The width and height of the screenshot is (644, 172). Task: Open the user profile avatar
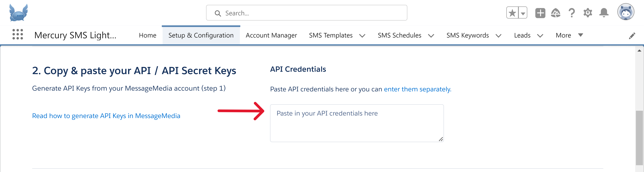coord(626,12)
